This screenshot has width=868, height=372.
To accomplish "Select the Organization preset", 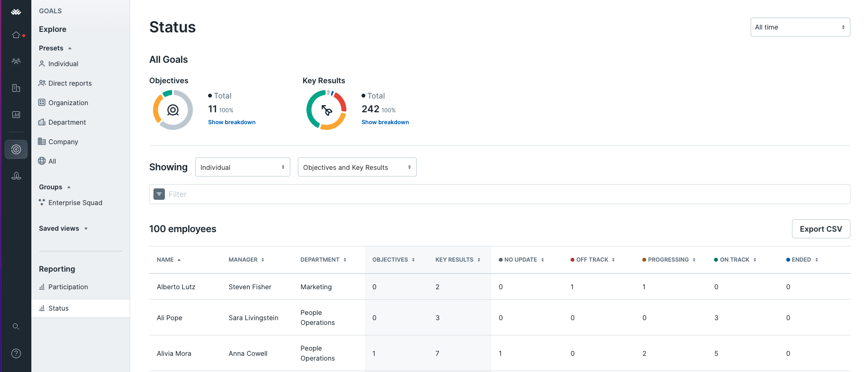I will tap(63, 103).
